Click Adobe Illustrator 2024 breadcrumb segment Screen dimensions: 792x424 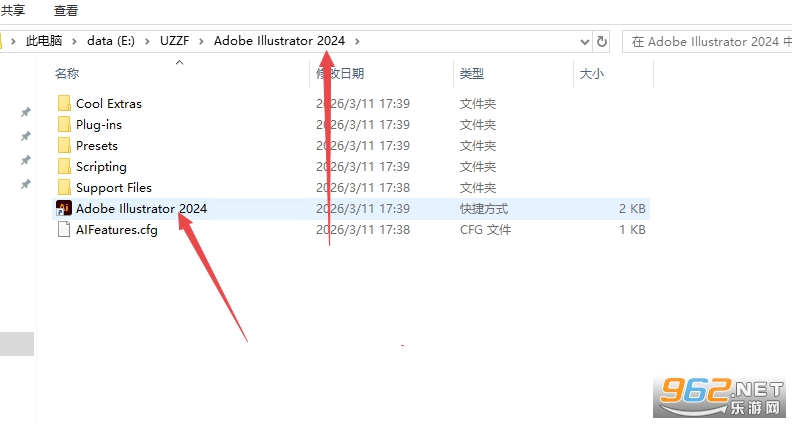tap(279, 41)
